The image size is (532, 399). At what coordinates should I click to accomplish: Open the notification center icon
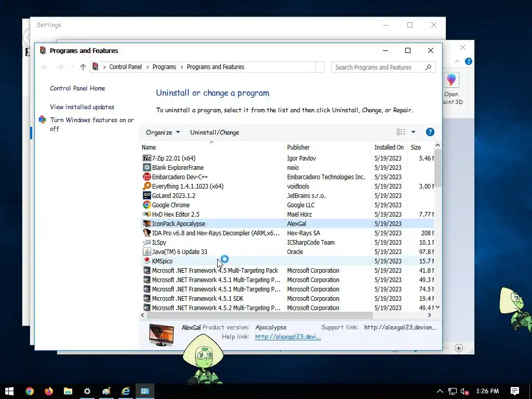point(515,391)
